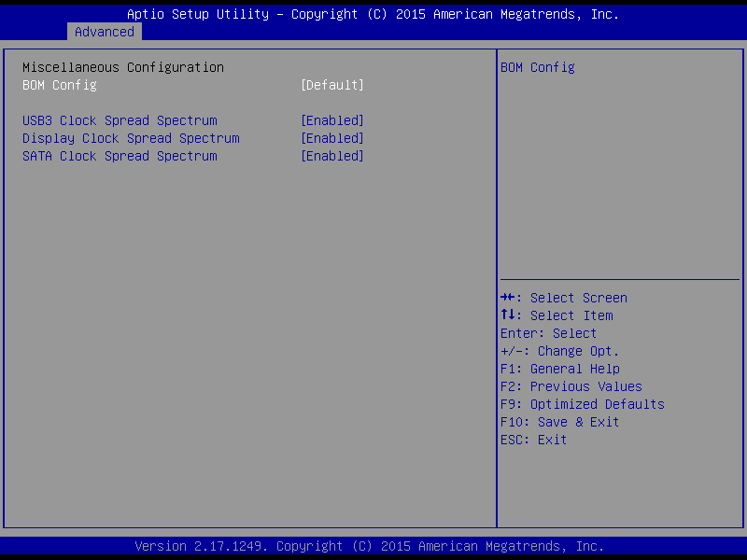The height and width of the screenshot is (560, 747).
Task: Click the BOM Config help text panel
Action: [x=538, y=67]
